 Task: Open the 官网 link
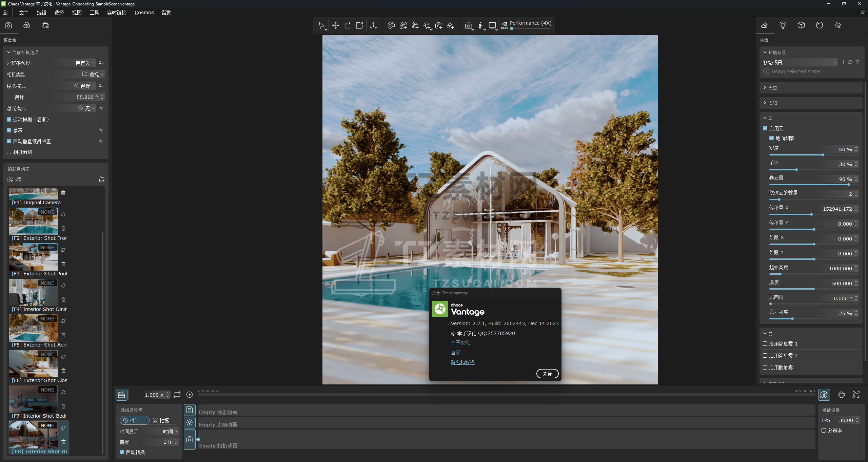click(x=455, y=353)
